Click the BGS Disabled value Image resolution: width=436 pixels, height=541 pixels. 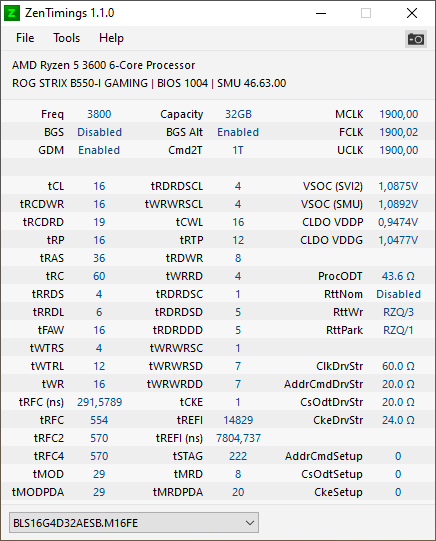pos(99,132)
